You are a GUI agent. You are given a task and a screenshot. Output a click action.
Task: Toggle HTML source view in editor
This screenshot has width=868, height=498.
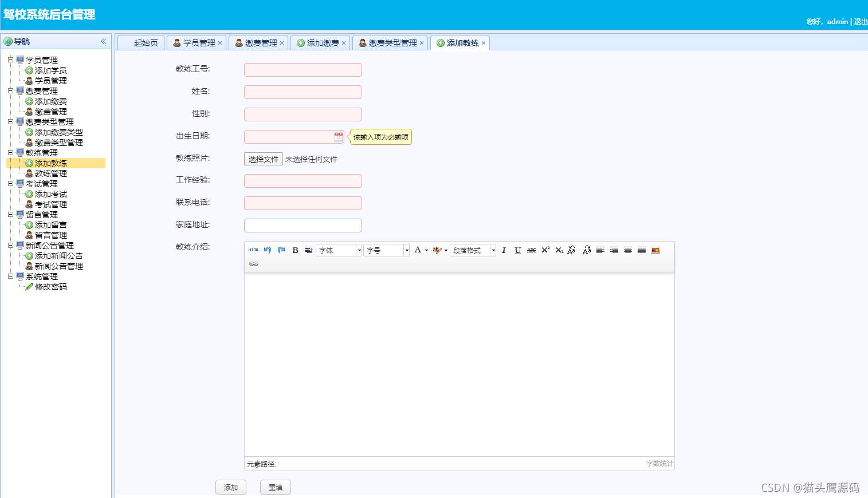point(253,250)
